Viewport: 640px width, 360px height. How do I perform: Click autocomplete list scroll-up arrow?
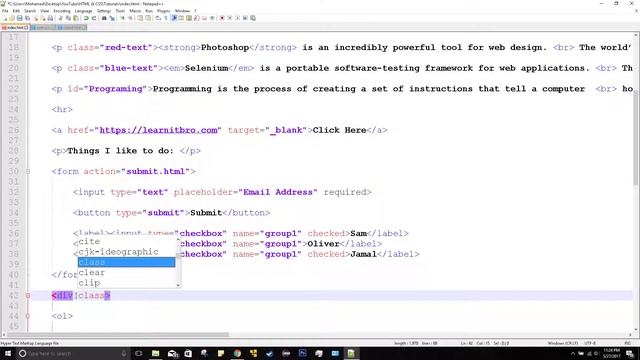click(x=178, y=240)
